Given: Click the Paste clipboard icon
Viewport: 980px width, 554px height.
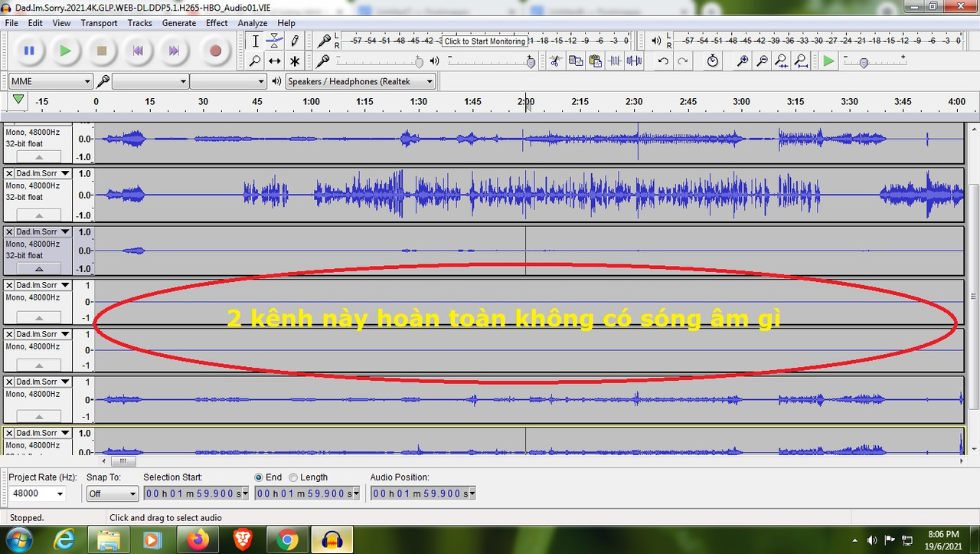Looking at the screenshot, I should [x=595, y=61].
